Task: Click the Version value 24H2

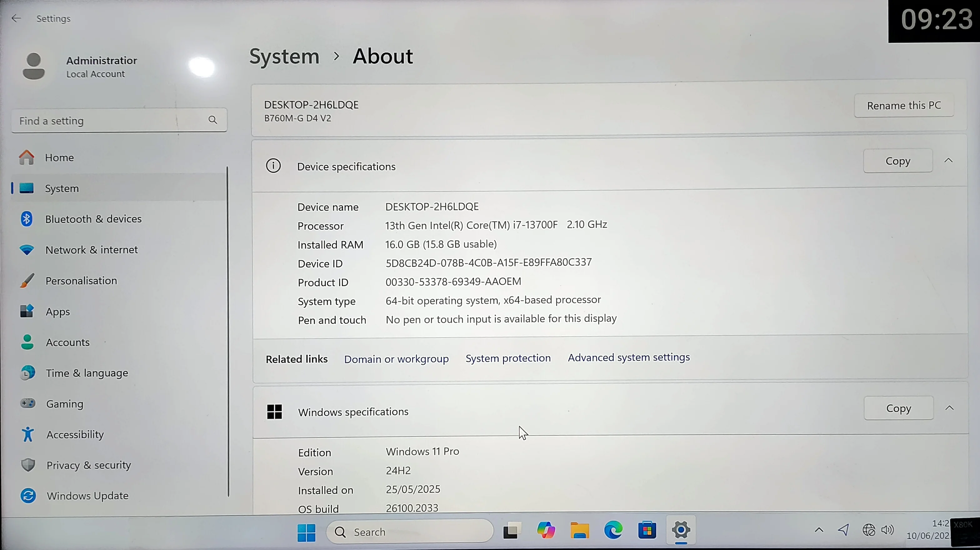Action: [398, 471]
